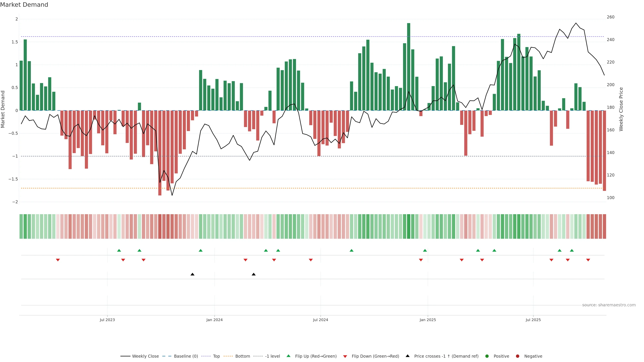Click the red Negative legend dot
The height and width of the screenshot is (362, 644).
[518, 356]
